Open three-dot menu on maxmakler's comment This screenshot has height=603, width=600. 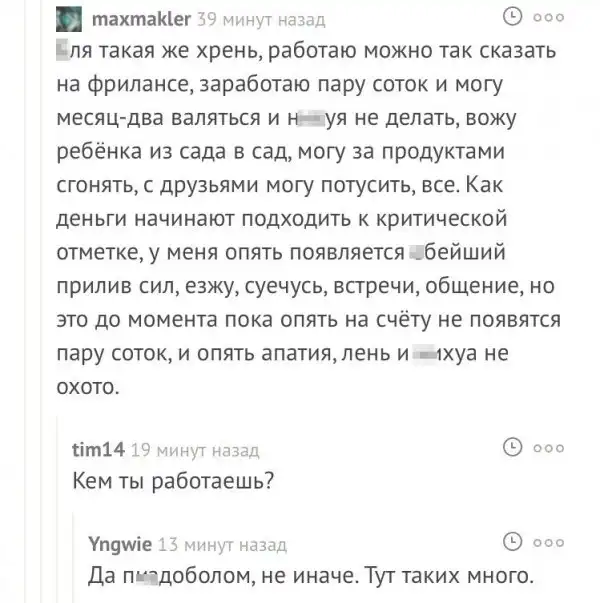(x=549, y=18)
